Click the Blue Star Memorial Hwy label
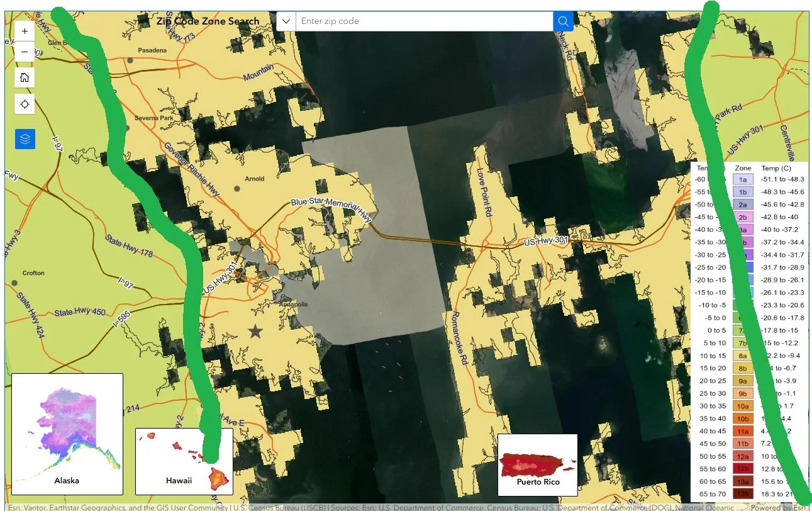This screenshot has height=511, width=812. [331, 208]
